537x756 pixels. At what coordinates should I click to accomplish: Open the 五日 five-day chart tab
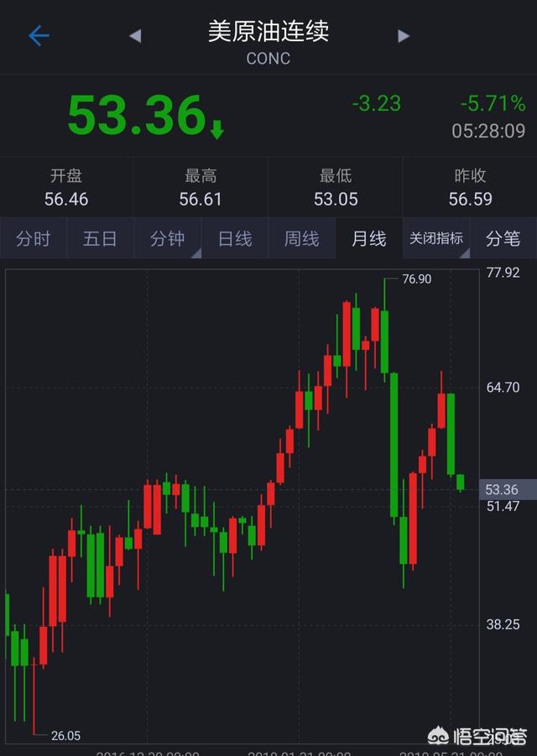(100, 239)
